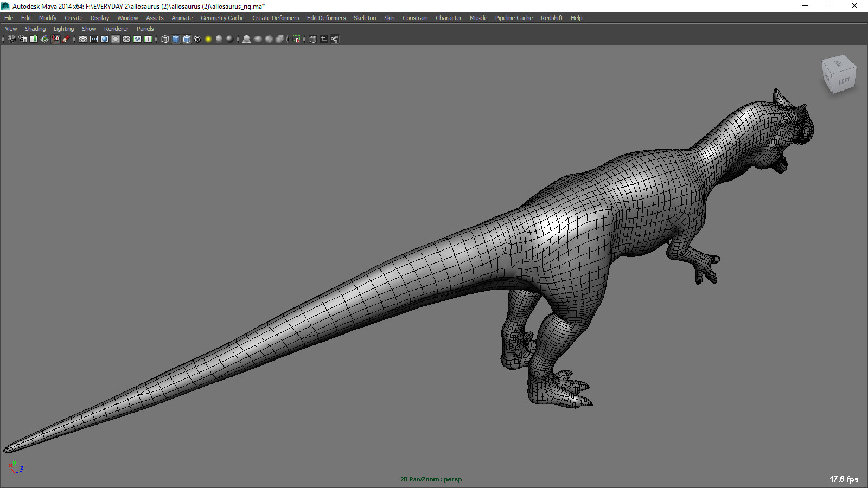This screenshot has width=868, height=488.
Task: Click the 17.6 fps frame rate readout
Action: (844, 479)
